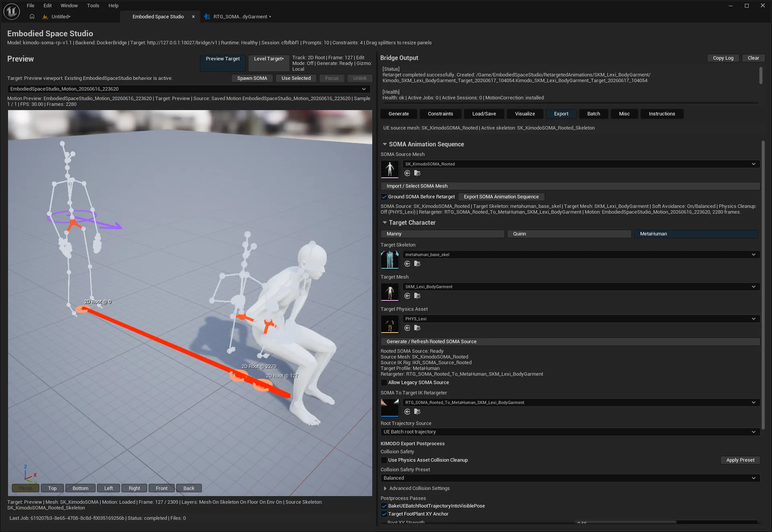Click the SK_KimodoSOMA_Rooted mesh thumbnail

click(390, 169)
